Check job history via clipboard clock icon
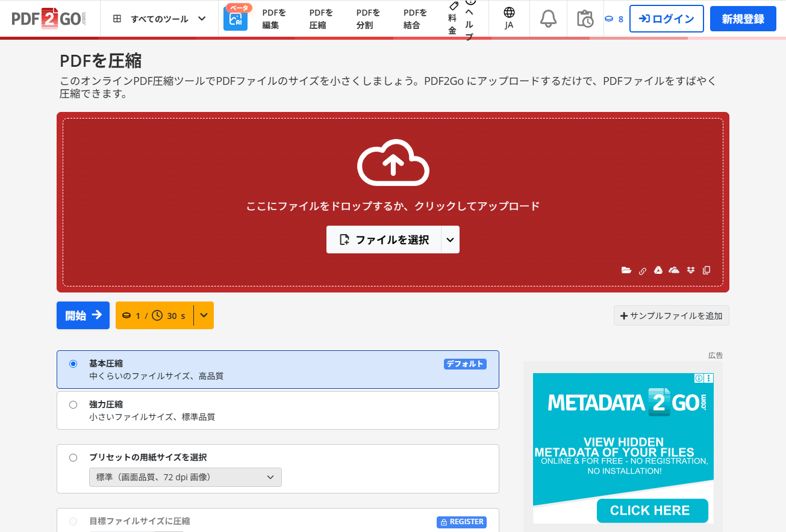The image size is (786, 532). 585,19
